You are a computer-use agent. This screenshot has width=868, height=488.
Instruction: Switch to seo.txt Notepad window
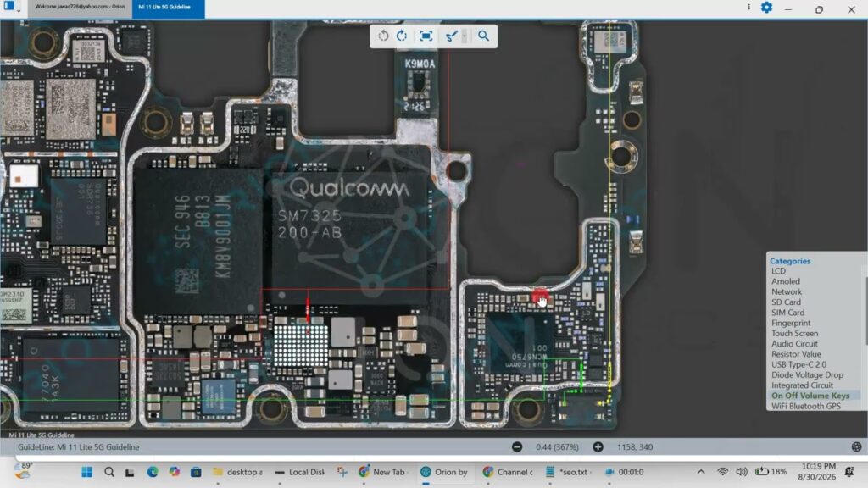569,472
